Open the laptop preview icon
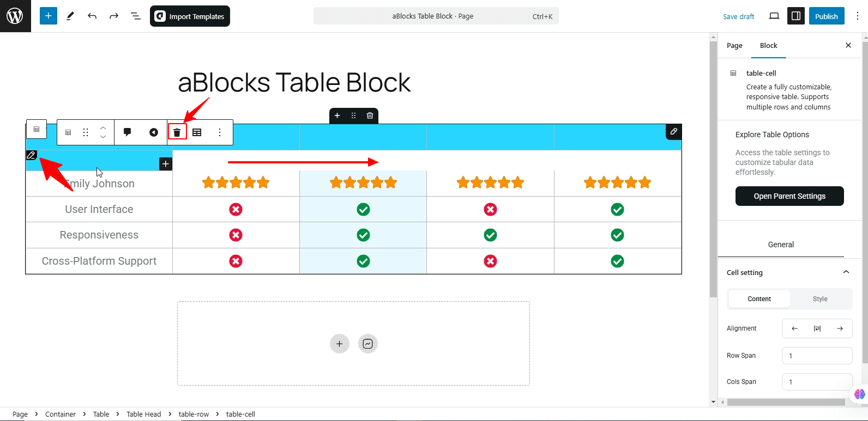 pos(774,16)
